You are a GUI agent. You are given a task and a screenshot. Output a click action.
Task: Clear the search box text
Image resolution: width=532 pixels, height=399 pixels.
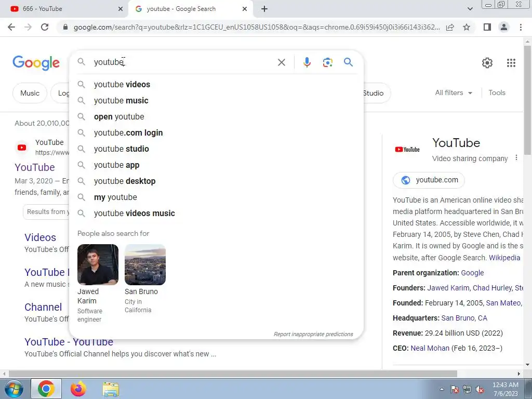(x=281, y=62)
